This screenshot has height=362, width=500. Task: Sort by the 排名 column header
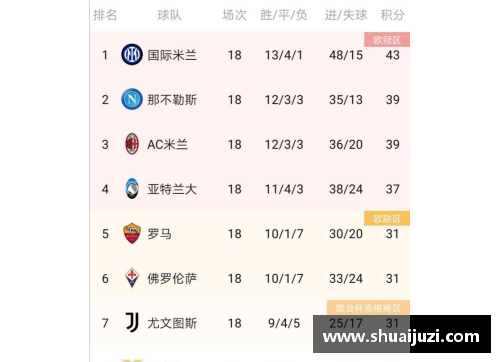point(105,15)
